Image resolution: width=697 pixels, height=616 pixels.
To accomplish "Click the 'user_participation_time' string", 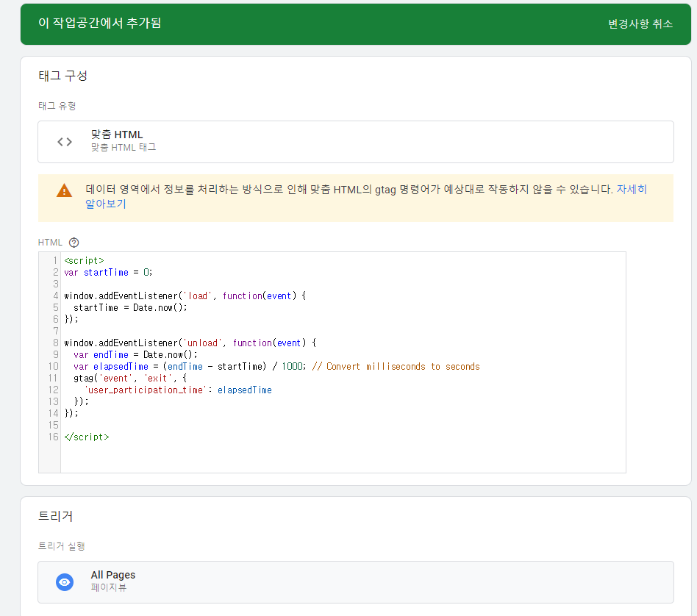I will [146, 390].
